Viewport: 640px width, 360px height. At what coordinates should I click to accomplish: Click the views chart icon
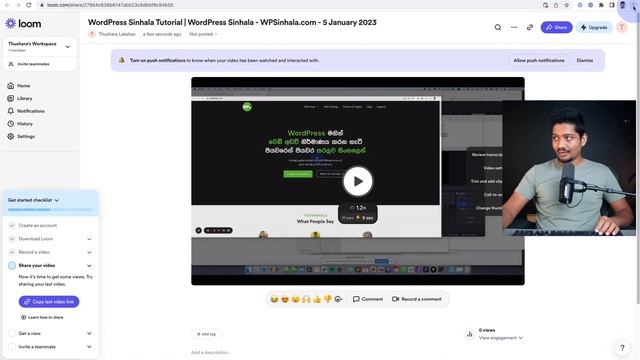469,334
